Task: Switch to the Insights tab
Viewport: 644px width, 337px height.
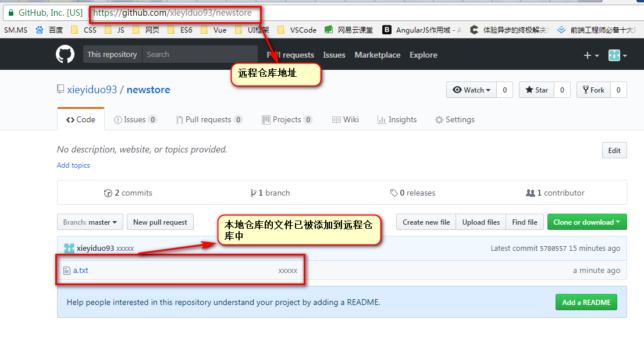Action: click(x=397, y=119)
